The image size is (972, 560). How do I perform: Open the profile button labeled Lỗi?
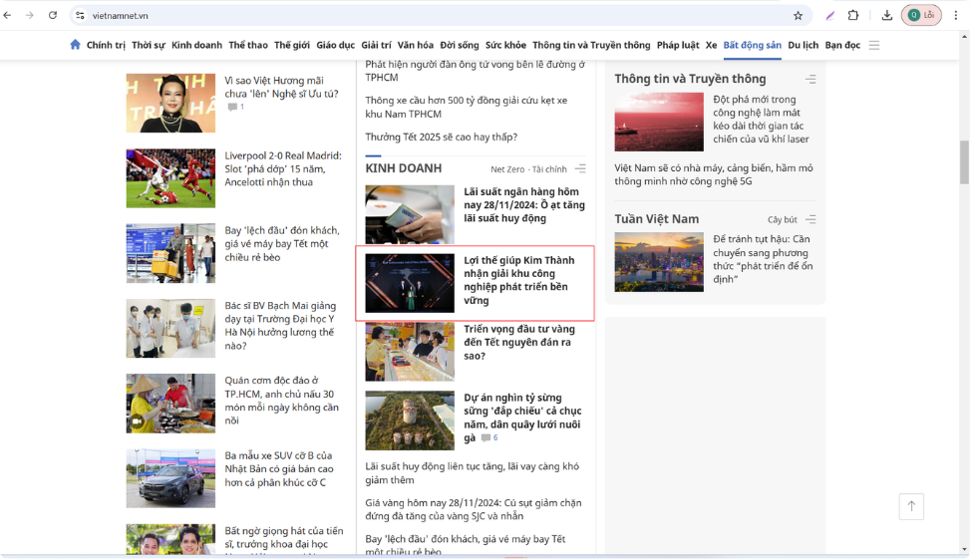[921, 16]
